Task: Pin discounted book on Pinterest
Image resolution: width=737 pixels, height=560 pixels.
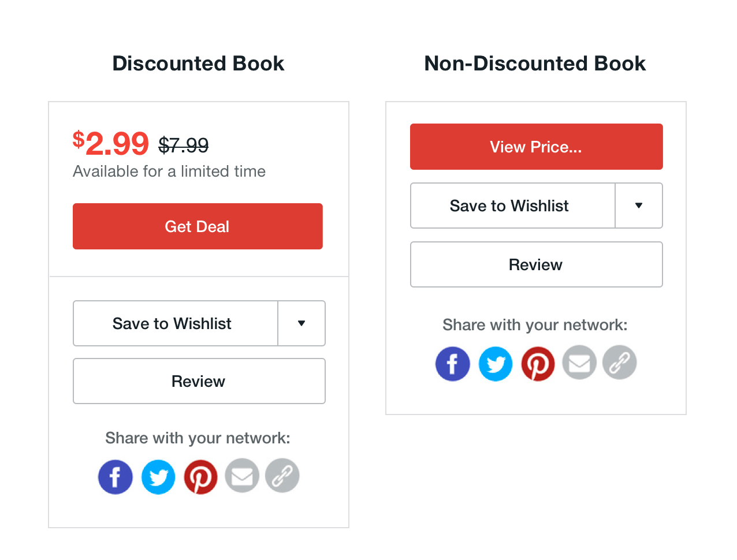Action: click(x=200, y=477)
